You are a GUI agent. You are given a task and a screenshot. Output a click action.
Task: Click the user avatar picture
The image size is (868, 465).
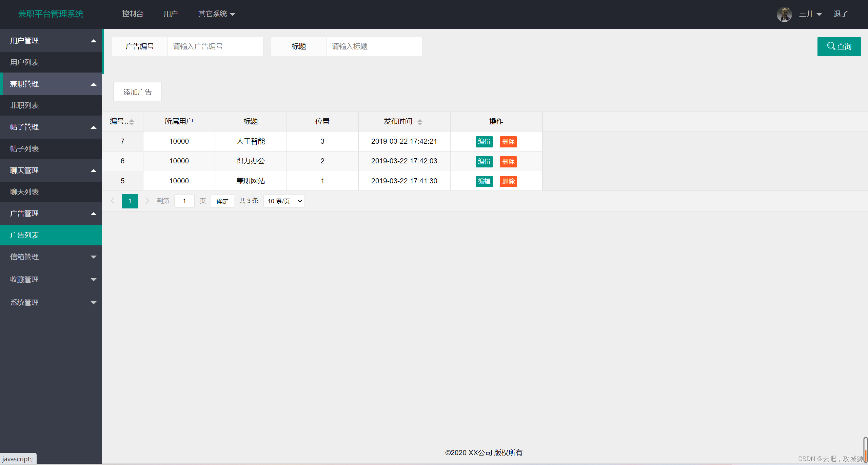pos(784,14)
